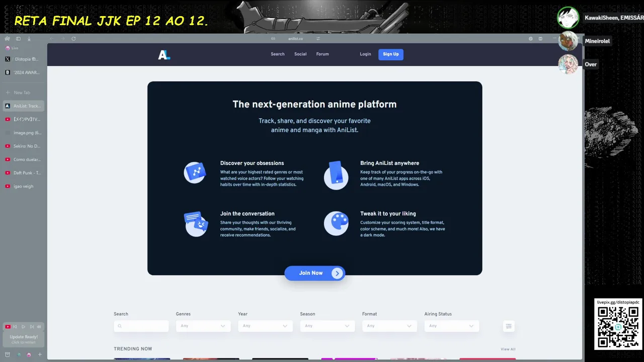
Task: Expand the Airing Status dropdown
Action: (x=452, y=326)
